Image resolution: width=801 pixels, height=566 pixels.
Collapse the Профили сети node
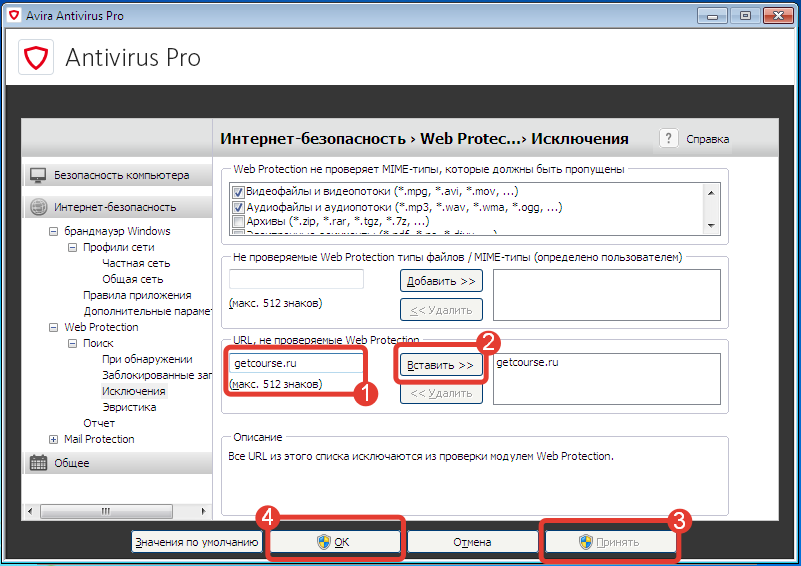pos(73,247)
